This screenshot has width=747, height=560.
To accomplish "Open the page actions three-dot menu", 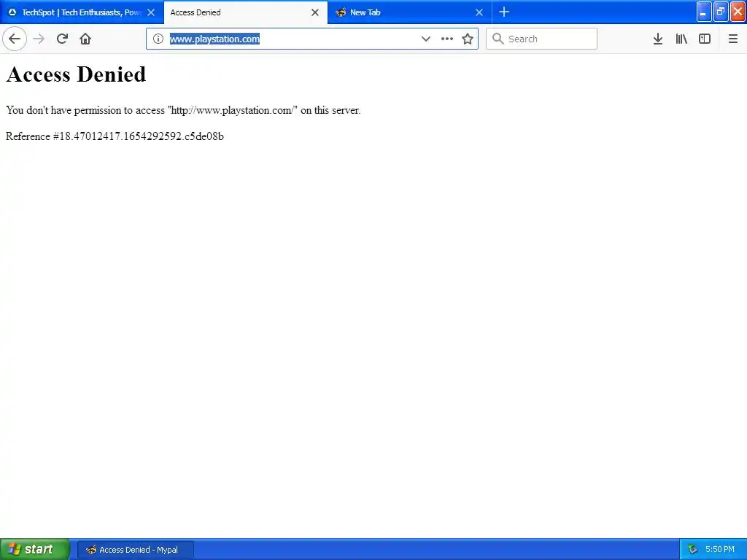I will (447, 39).
